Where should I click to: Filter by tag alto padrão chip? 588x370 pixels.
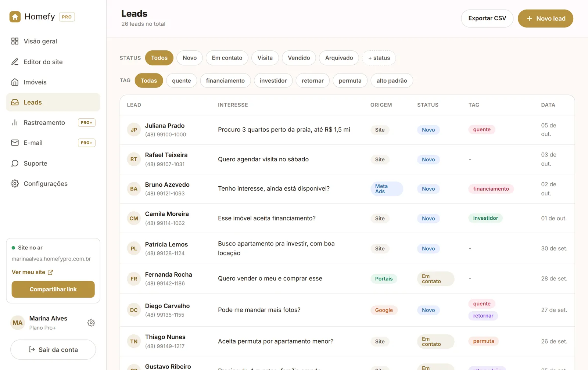coord(392,80)
